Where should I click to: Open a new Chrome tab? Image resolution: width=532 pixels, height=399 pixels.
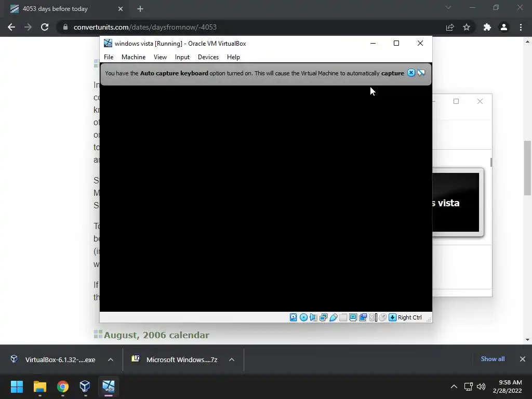point(140,9)
